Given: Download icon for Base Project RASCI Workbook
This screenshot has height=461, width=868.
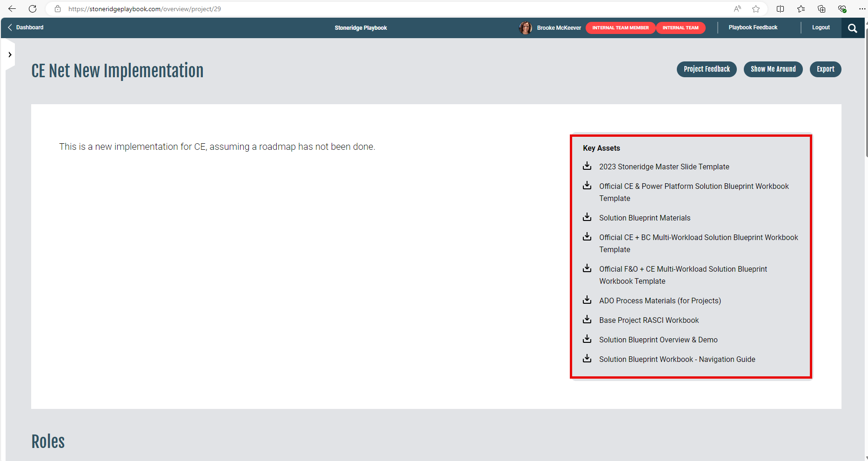Looking at the screenshot, I should 587,320.
